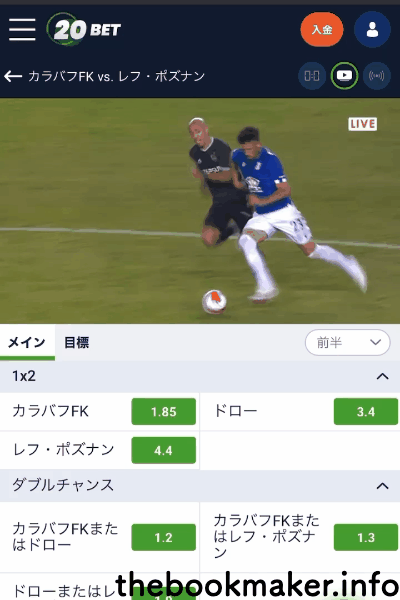
Task: Tap the live match video player
Action: point(200,211)
